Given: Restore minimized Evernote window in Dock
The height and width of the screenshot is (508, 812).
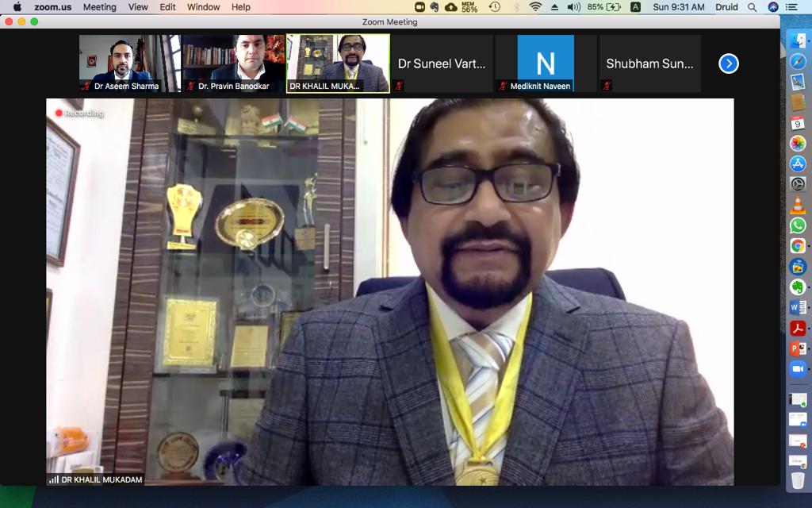Looking at the screenshot, I should [x=798, y=400].
